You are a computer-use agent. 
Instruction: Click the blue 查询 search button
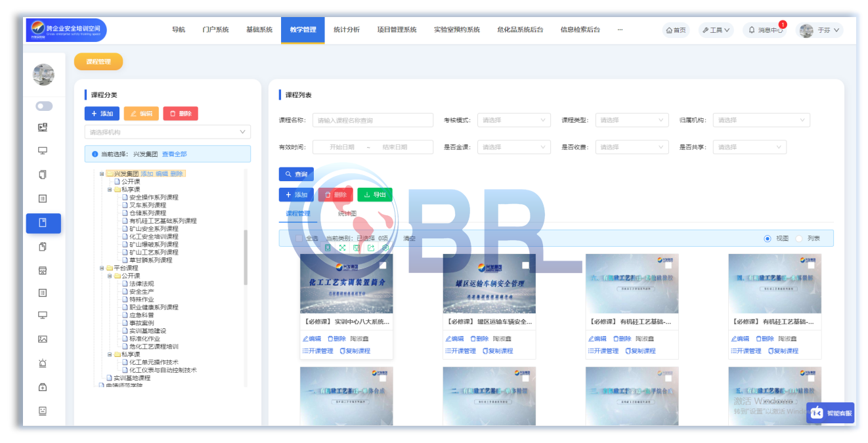coord(296,175)
